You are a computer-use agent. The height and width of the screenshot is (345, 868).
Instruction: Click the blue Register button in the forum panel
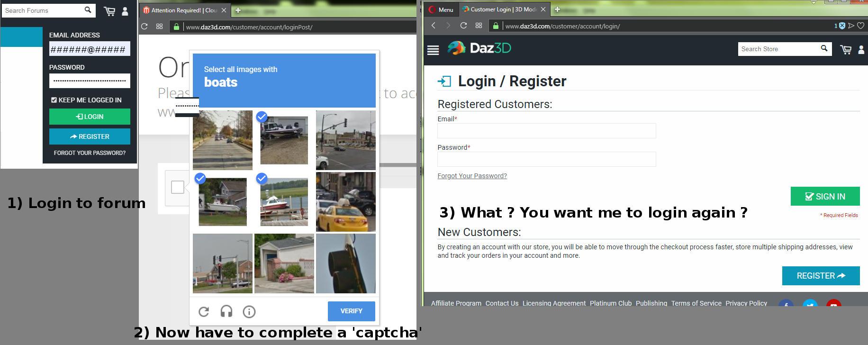click(x=90, y=136)
